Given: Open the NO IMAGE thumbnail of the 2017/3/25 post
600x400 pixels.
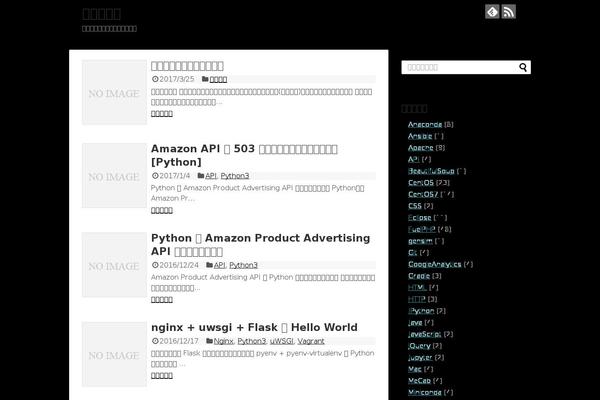Looking at the screenshot, I should [114, 92].
